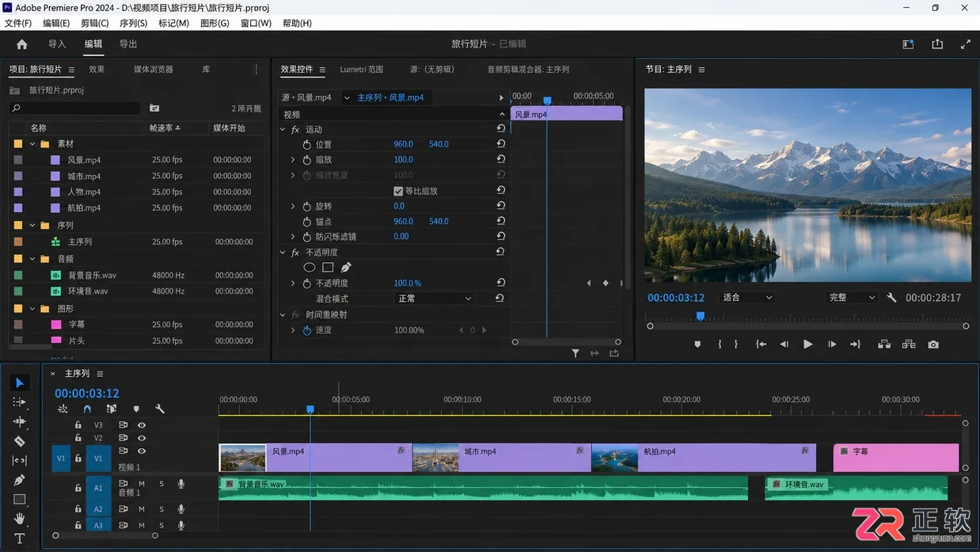The image size is (980, 552).
Task: Select the Pen tool in the tools panel
Action: coord(20,480)
